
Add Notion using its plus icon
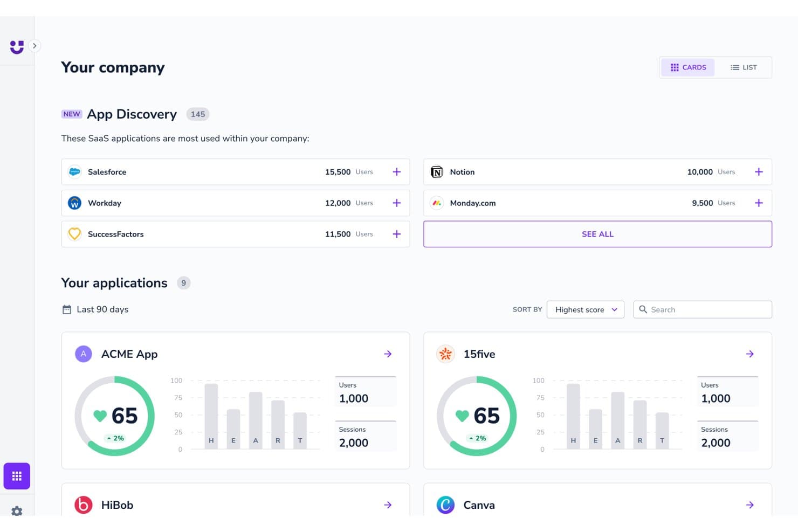(x=759, y=172)
